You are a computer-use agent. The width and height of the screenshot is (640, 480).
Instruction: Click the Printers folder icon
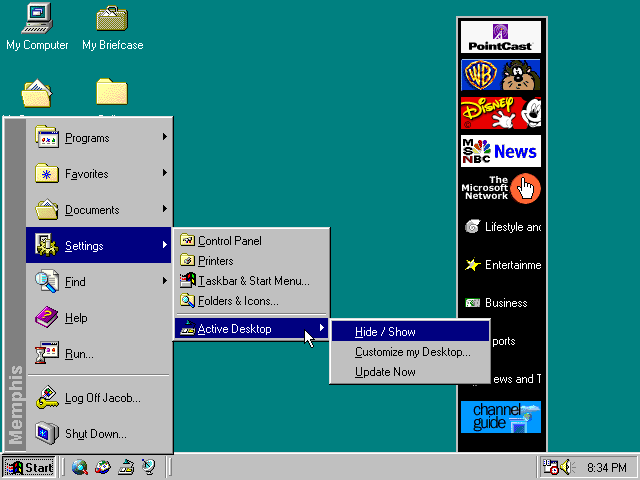coord(187,260)
